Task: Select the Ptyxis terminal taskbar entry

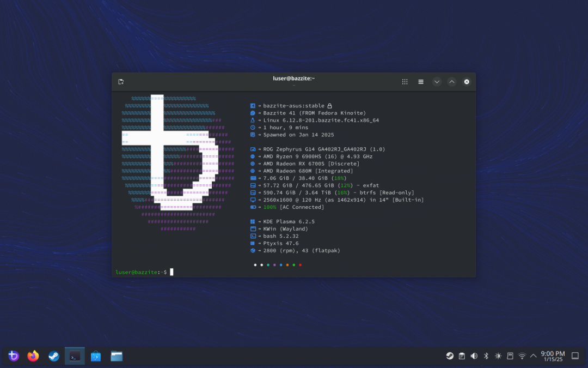Action: (x=75, y=356)
